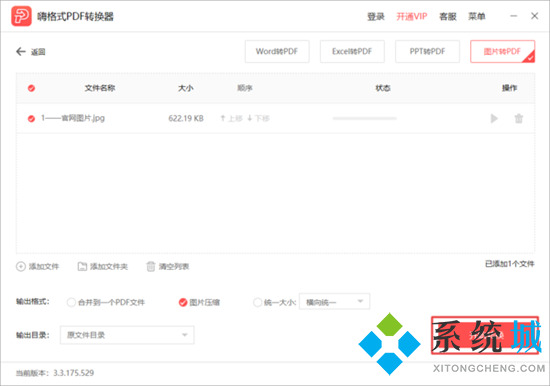The width and height of the screenshot is (550, 386).
Task: Open 客服 customer service
Action: (x=448, y=16)
